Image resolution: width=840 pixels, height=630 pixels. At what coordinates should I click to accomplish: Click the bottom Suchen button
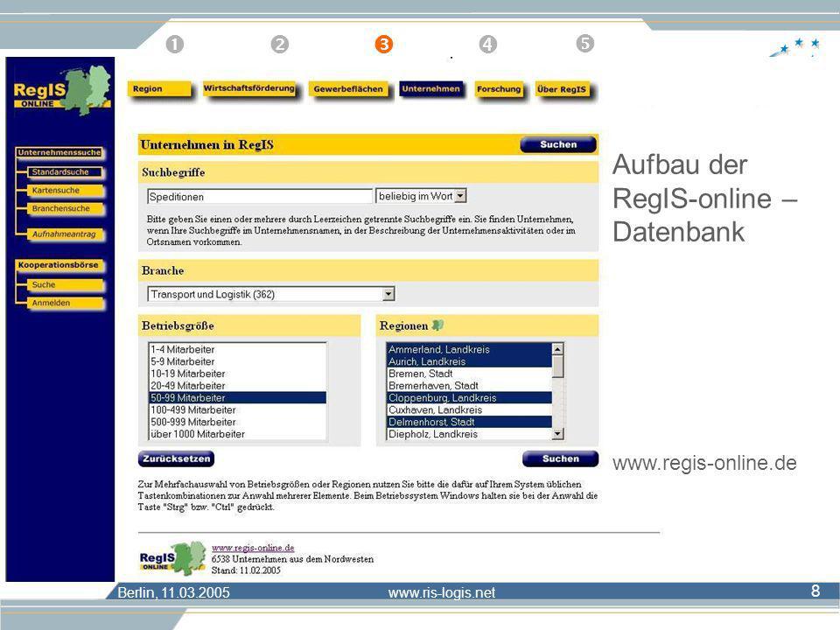560,458
